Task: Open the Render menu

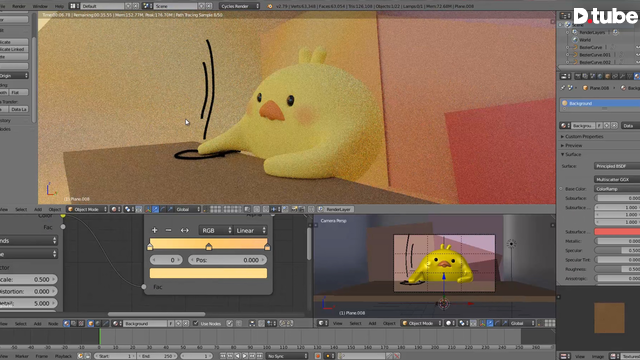Action: coord(19,6)
